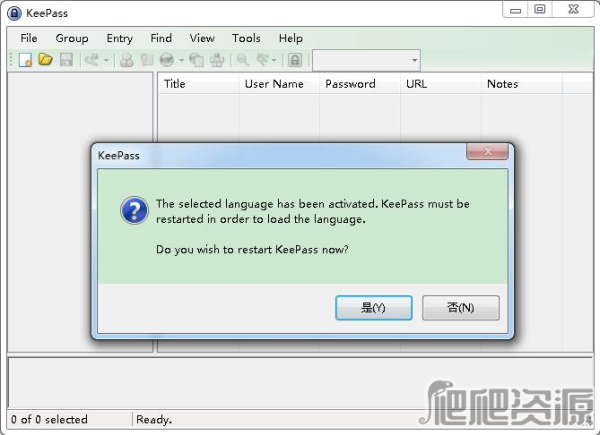600x435 pixels.
Task: Open the Add Entry arrow dropdown
Action: coord(106,60)
